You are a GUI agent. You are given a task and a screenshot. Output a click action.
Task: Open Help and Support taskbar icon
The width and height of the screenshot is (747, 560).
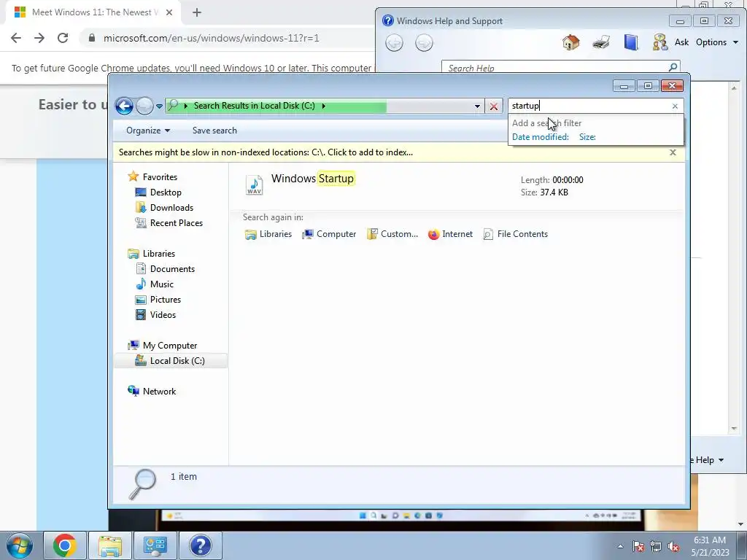coord(201,545)
